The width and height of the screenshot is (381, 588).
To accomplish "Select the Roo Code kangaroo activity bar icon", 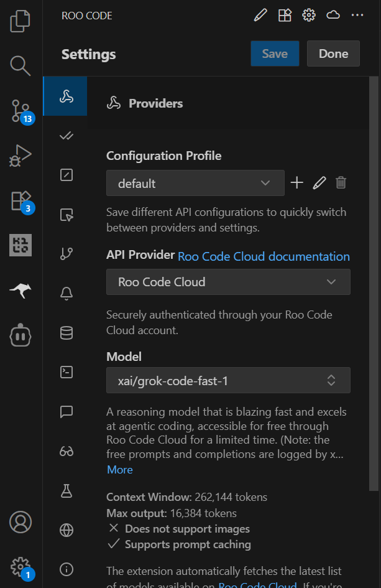I will point(21,290).
